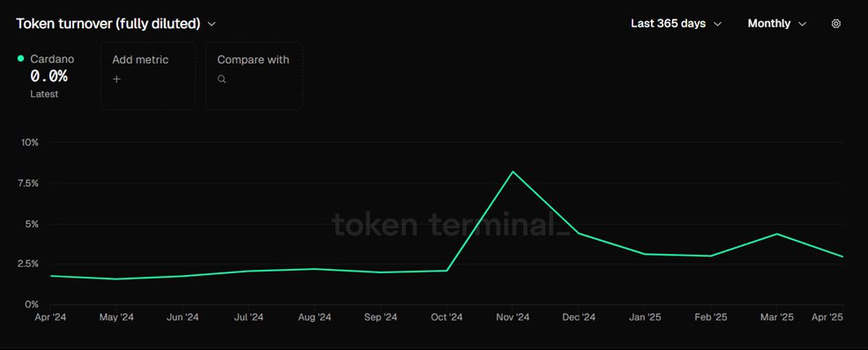Viewport: 868px width, 350px height.
Task: Click the plus icon under Add metric
Action: click(x=116, y=79)
